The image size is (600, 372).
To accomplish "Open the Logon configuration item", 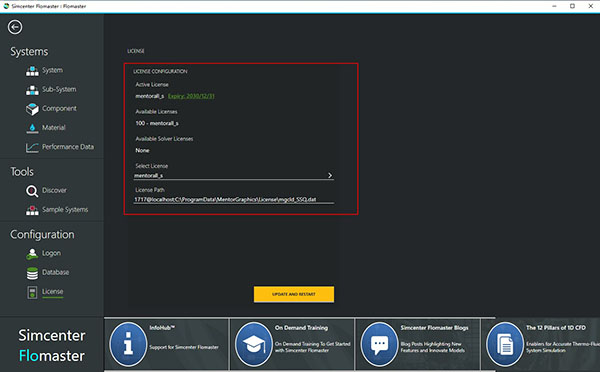I will pyautogui.click(x=51, y=253).
